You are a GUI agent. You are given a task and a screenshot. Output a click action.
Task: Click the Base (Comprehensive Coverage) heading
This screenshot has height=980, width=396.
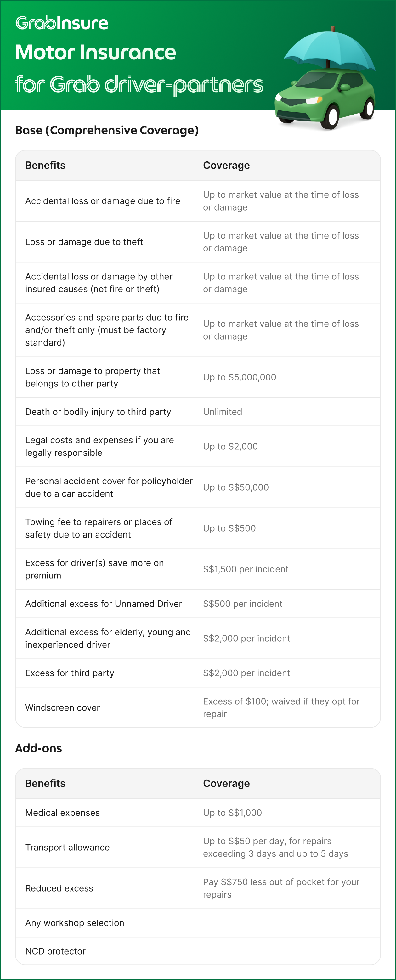(107, 130)
